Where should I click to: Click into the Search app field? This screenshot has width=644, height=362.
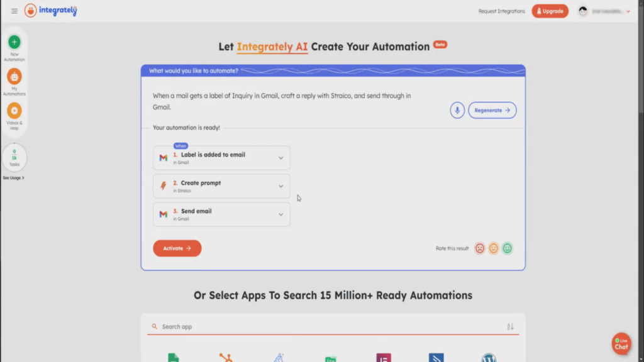tap(327, 327)
